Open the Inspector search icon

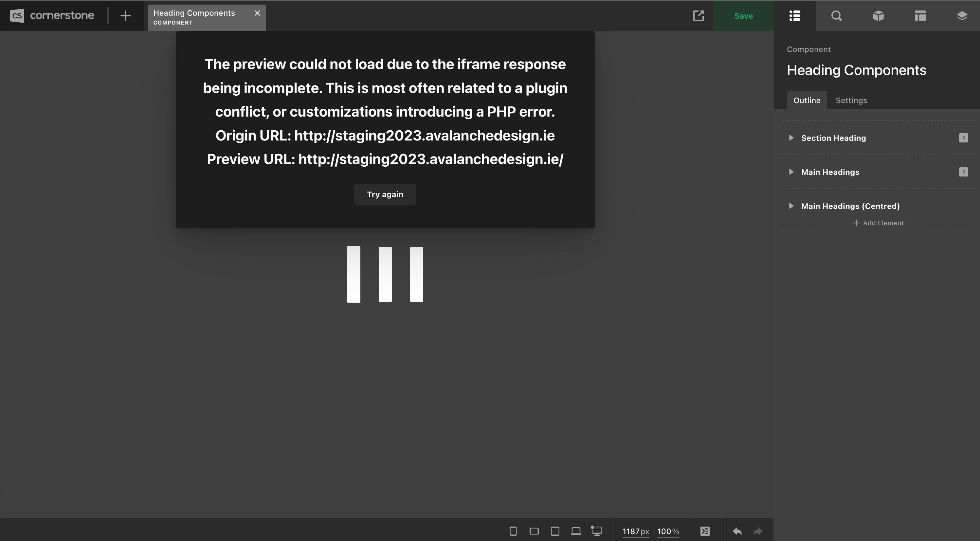(x=836, y=16)
